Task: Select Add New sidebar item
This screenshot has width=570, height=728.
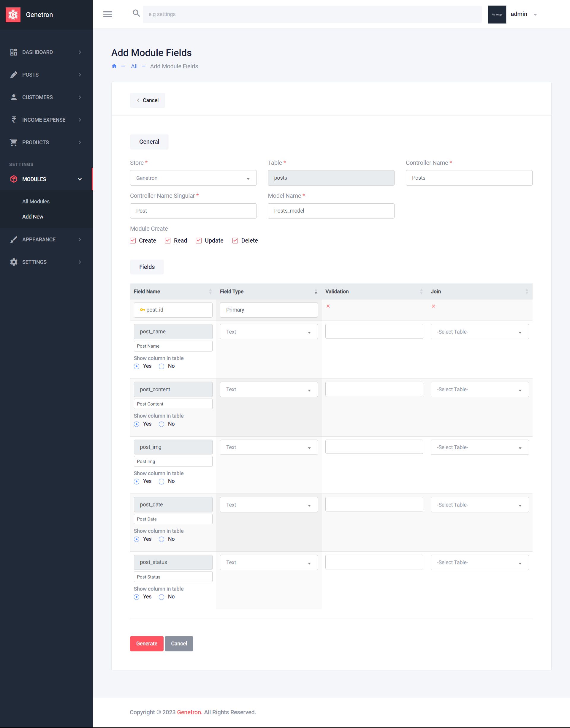Action: click(x=33, y=217)
